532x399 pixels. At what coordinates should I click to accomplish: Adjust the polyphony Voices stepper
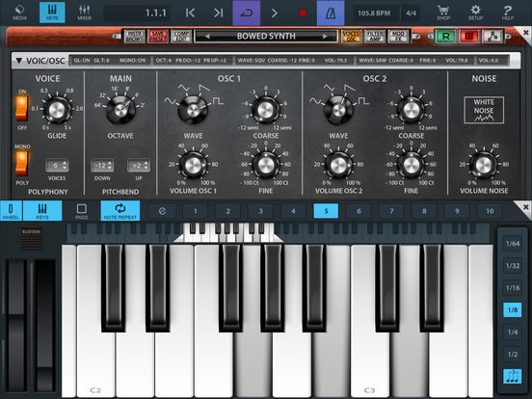pos(57,166)
